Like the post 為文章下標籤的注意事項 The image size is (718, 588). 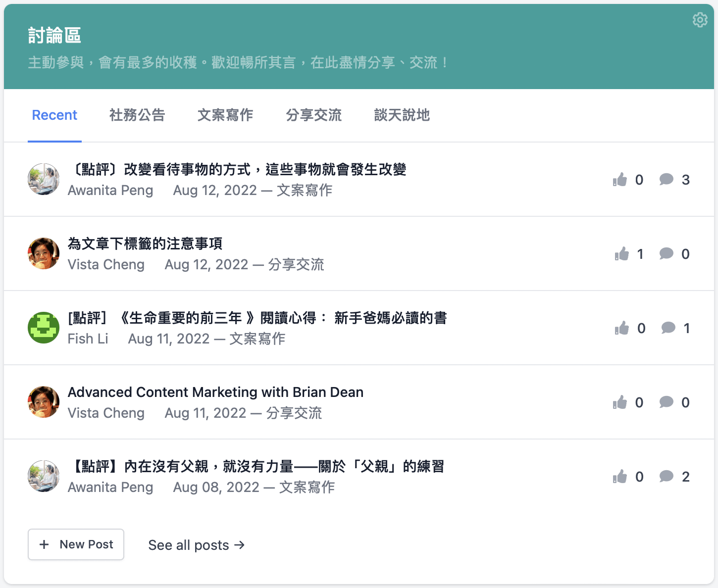pos(621,254)
